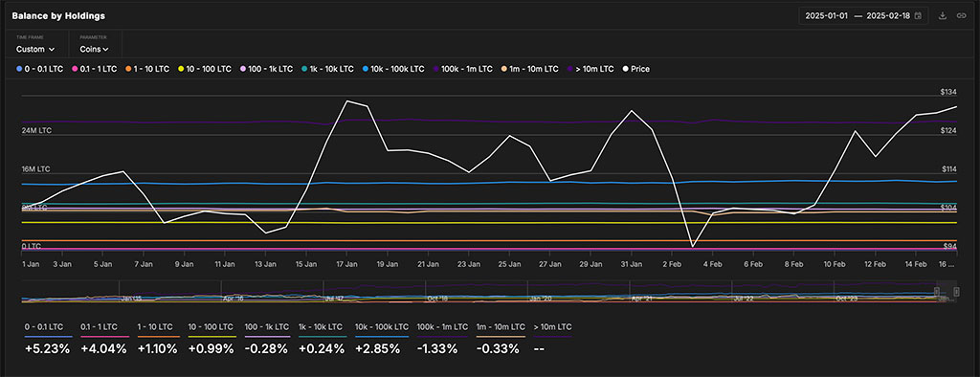Toggle the 0 - 0.1 LTC legend series
This screenshot has width=980, height=377.
coord(40,69)
